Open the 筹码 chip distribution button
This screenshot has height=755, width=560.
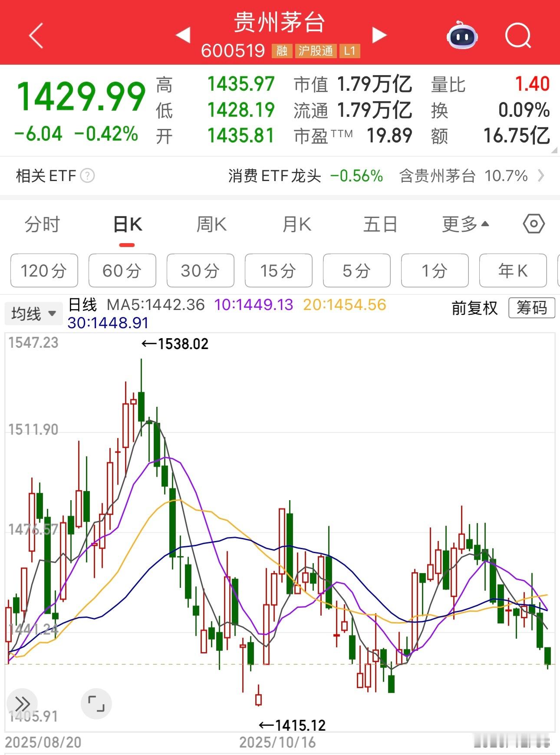click(532, 308)
